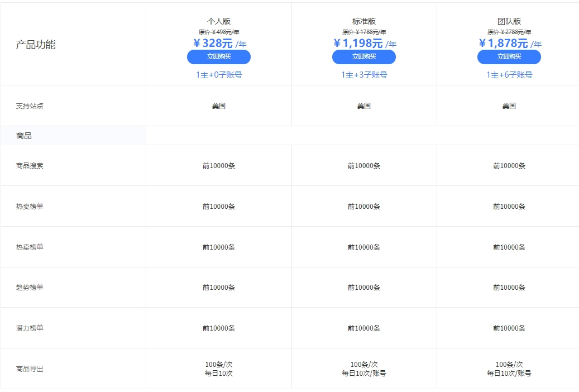Click 趋势榜单 value for 个人版
Viewport: 579px width, 392px height.
pos(219,288)
